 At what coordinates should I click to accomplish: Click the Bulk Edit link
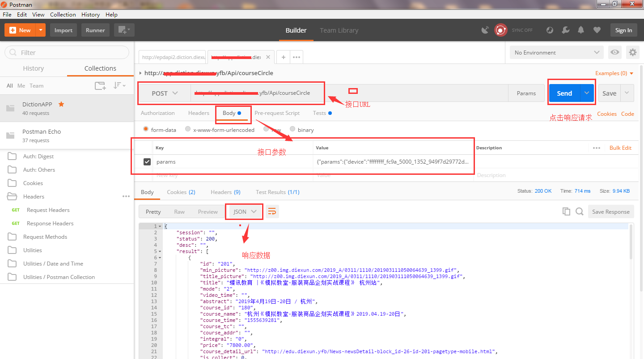(620, 148)
